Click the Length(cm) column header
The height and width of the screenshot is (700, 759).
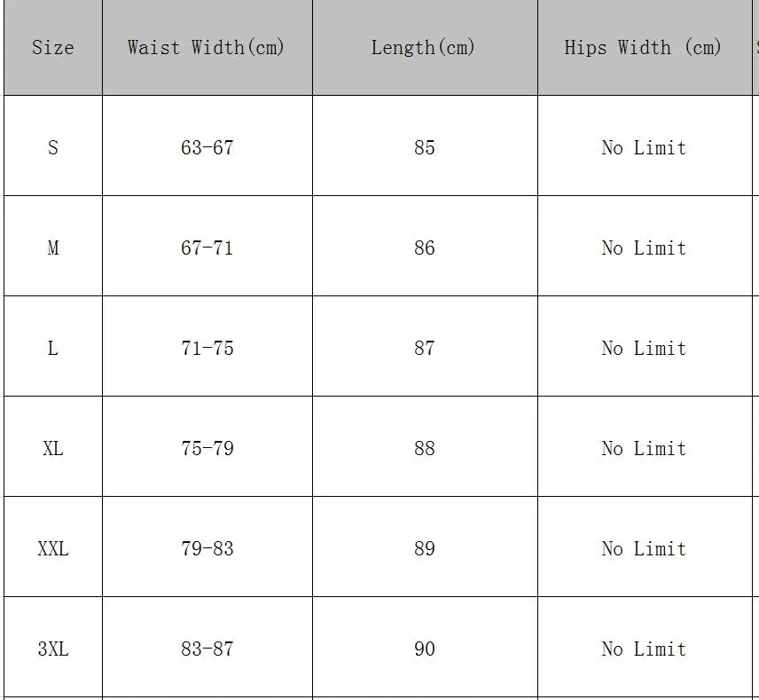[x=425, y=48]
